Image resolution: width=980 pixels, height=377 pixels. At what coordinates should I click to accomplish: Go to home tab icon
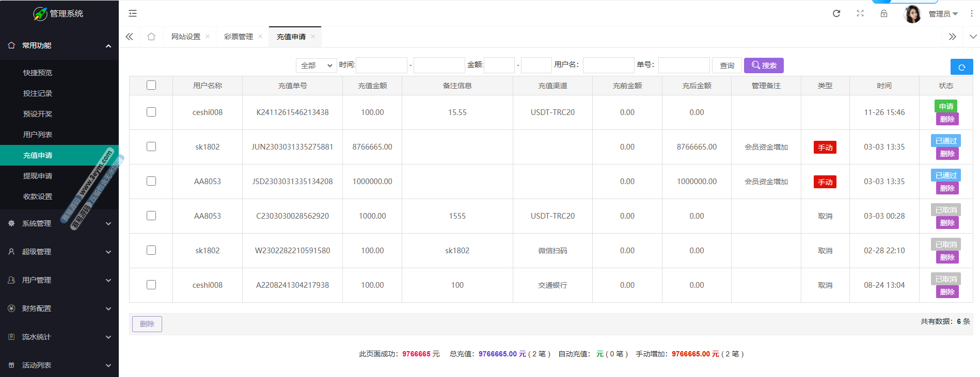point(151,37)
